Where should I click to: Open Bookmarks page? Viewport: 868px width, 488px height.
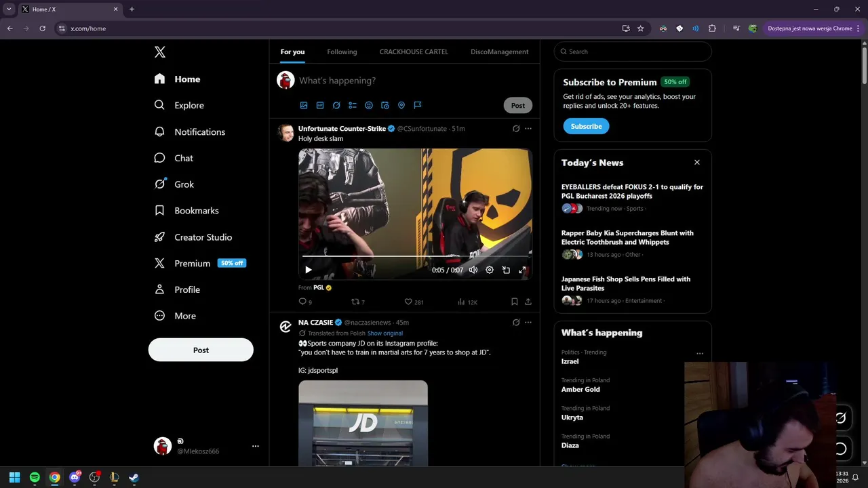(x=186, y=211)
